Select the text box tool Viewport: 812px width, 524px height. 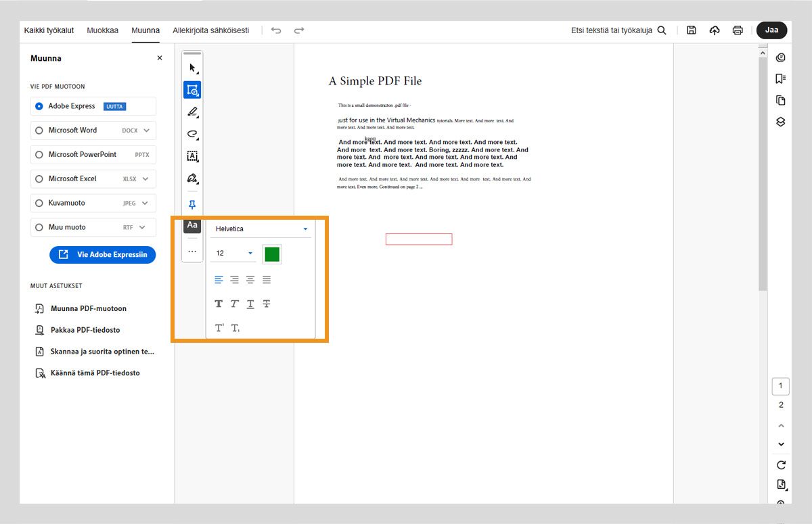pyautogui.click(x=192, y=156)
